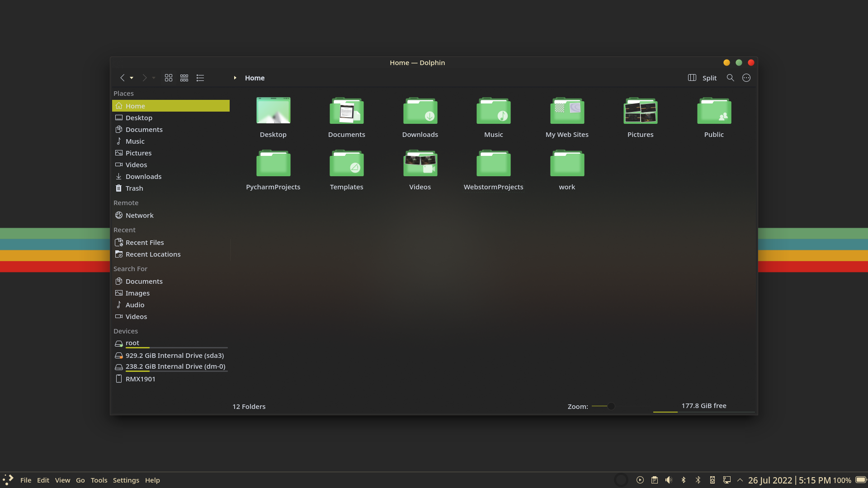Open the hamburger options menu icon
Screen dimensions: 868x488
point(746,78)
